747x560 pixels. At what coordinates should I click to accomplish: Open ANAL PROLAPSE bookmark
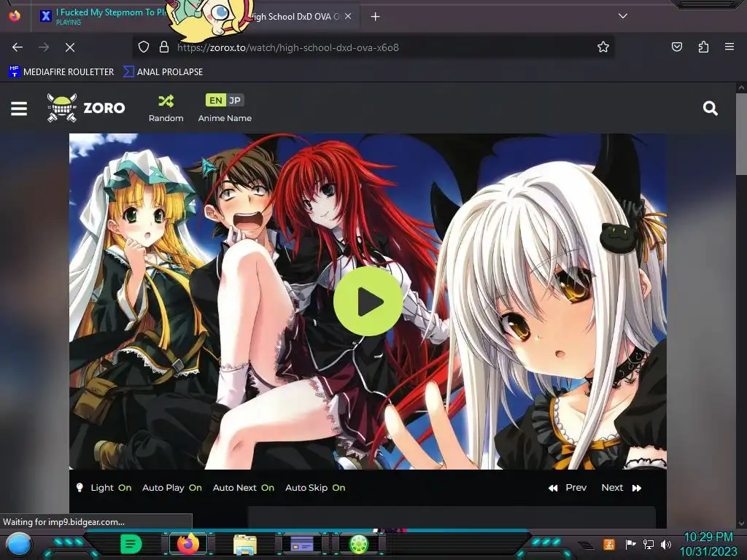163,72
